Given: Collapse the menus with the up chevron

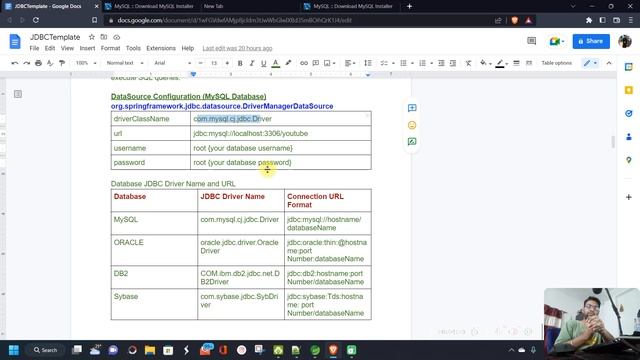Looking at the screenshot, I should point(609,63).
